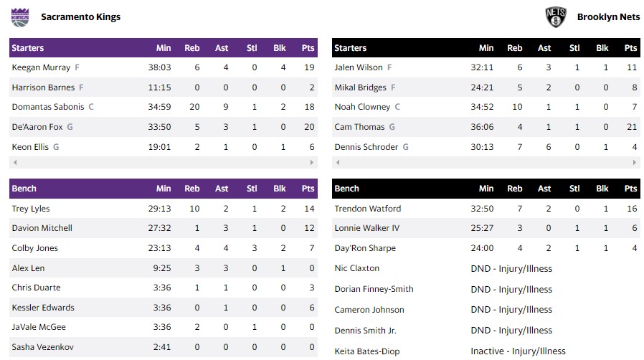Click right scroll arrow under Nets starters

click(635, 163)
